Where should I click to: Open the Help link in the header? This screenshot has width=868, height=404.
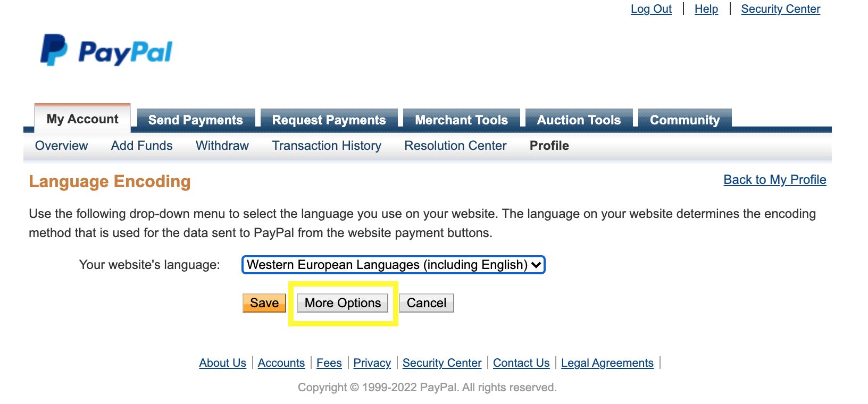706,9
